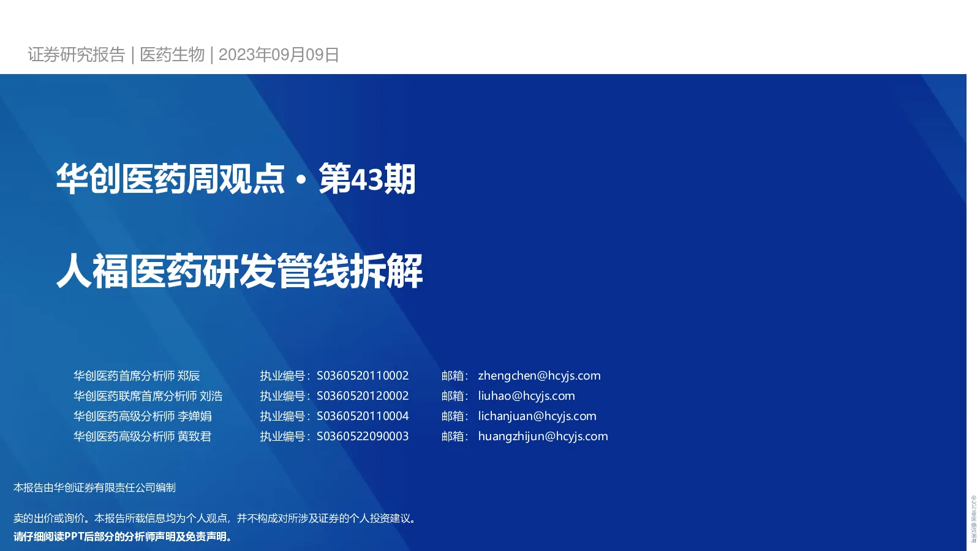Open email huangzhijun@hcyjs.com

point(543,437)
